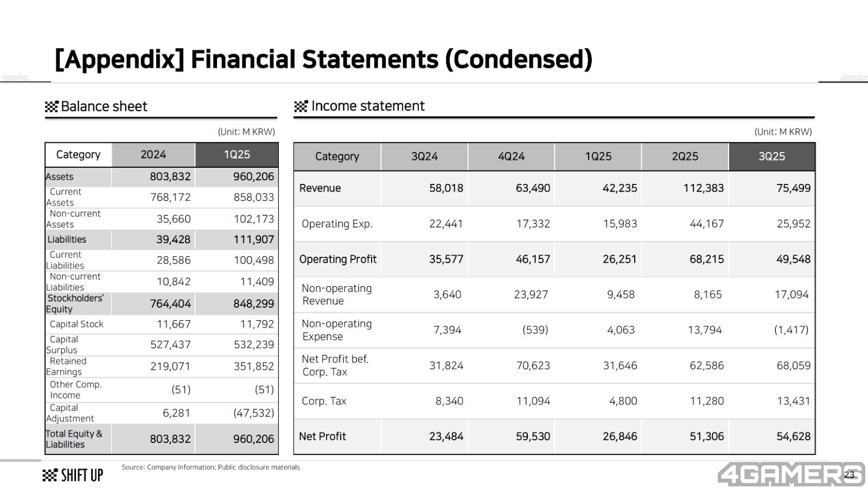The width and height of the screenshot is (868, 488).
Task: Click the source note text in the footer
Action: pyautogui.click(x=210, y=467)
